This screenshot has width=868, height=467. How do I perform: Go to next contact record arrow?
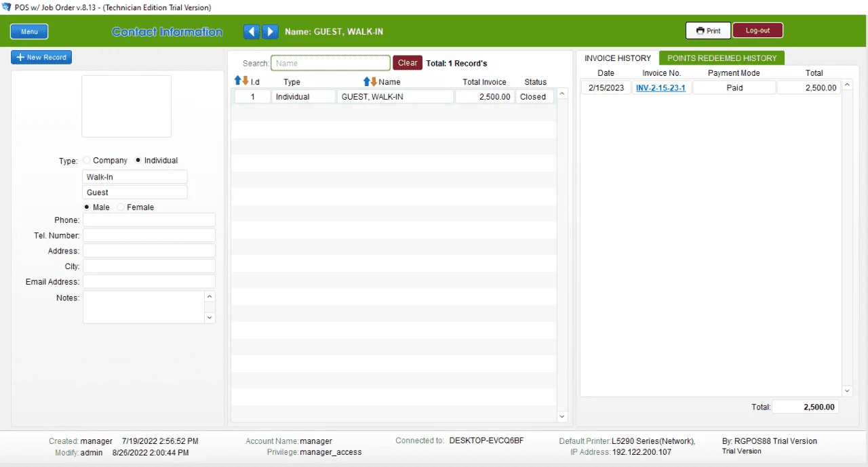[270, 31]
